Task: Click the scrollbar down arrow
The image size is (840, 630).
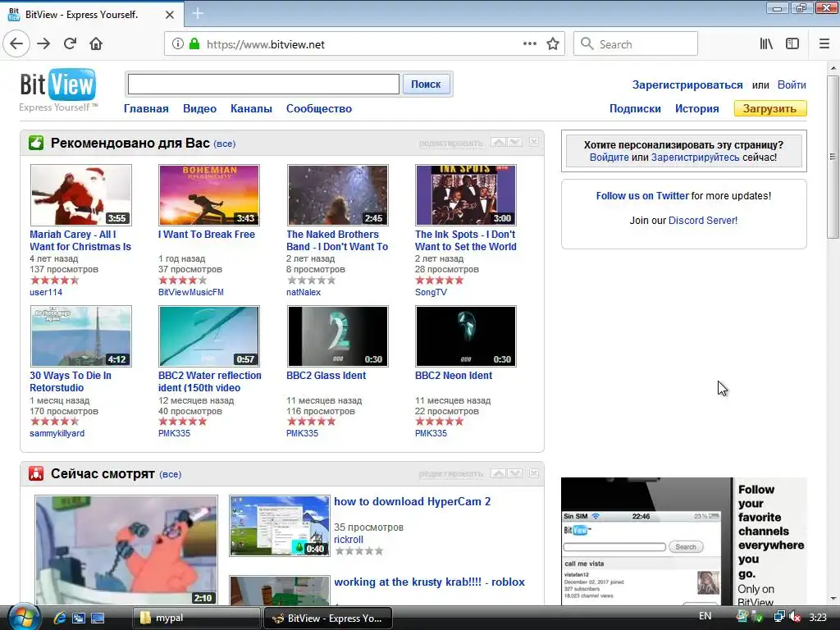Action: click(x=833, y=599)
